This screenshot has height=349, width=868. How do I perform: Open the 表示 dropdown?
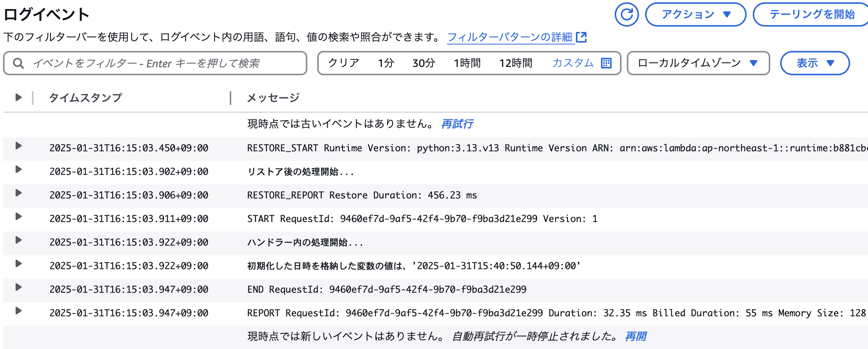pos(815,63)
